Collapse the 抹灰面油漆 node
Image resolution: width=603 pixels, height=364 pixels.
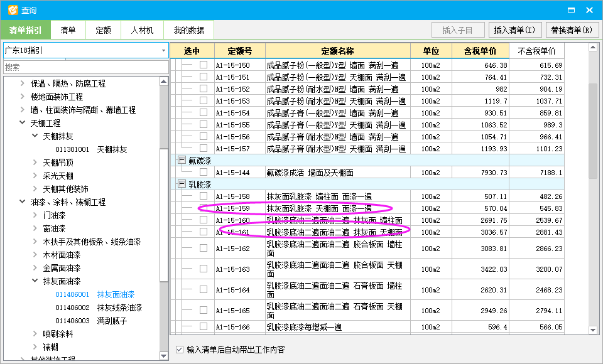click(x=35, y=281)
